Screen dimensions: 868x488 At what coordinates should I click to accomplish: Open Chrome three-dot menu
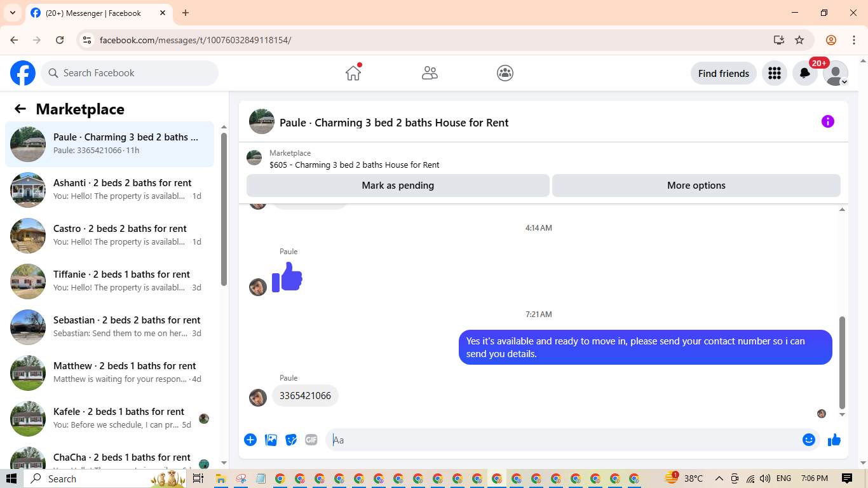pyautogui.click(x=854, y=40)
